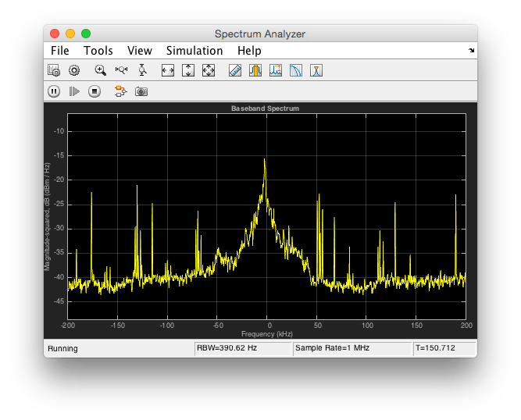
Task: Scale both X and Y axes limits
Action: click(x=208, y=70)
